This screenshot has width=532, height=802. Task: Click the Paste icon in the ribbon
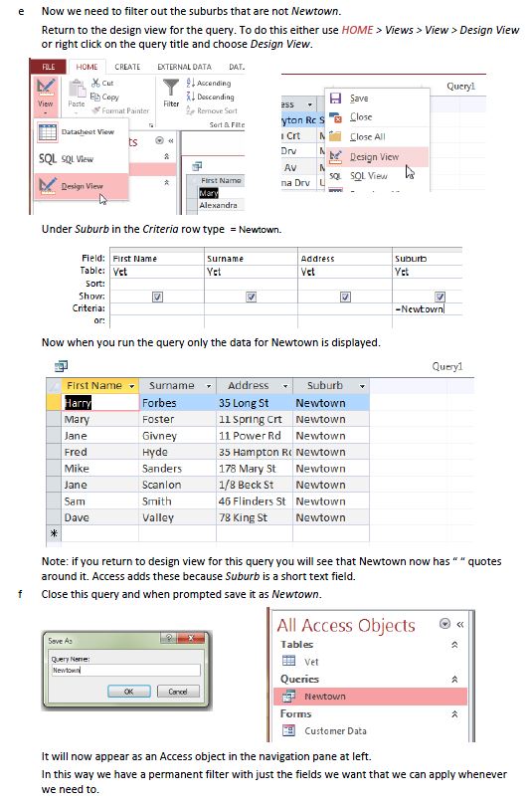click(x=77, y=89)
